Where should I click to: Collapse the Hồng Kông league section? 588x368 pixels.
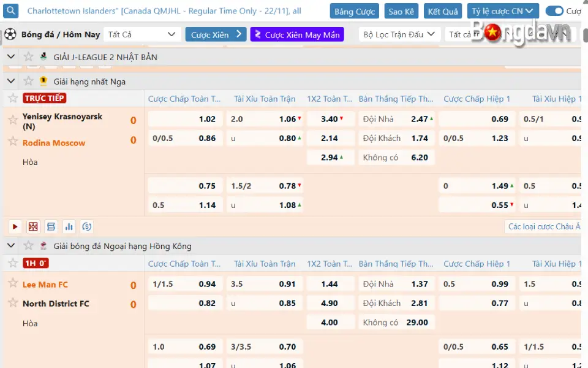point(11,246)
